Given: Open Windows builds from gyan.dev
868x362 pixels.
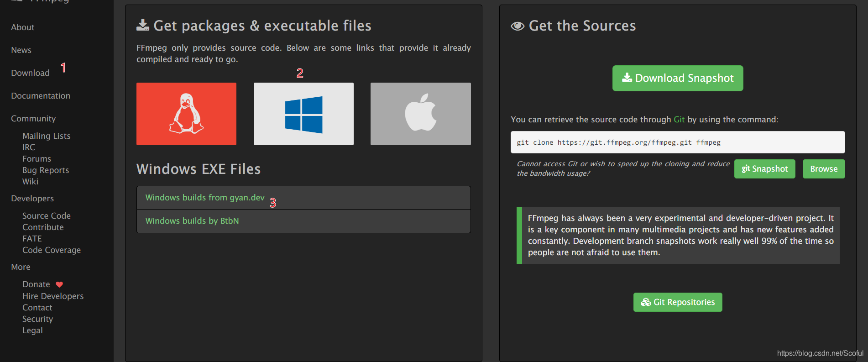Looking at the screenshot, I should (205, 198).
